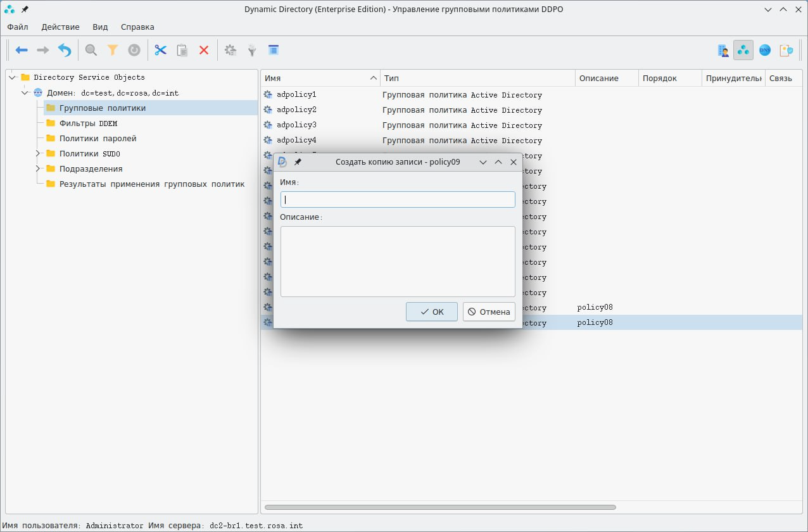
Task: Click the user and building module icon
Action: point(723,50)
